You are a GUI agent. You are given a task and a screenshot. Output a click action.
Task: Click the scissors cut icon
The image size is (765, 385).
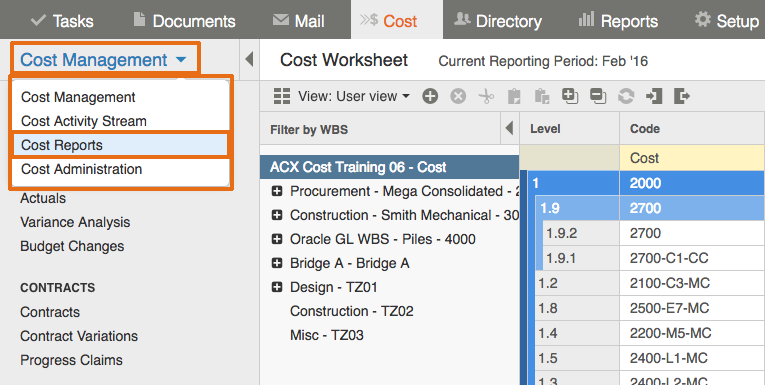[486, 96]
